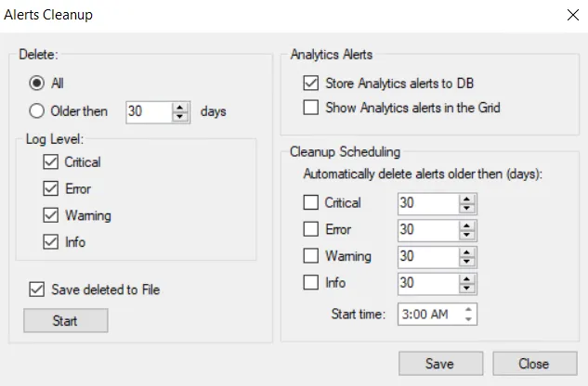Enable scheduled cleanup for Info alerts
588x386 pixels.
311,282
